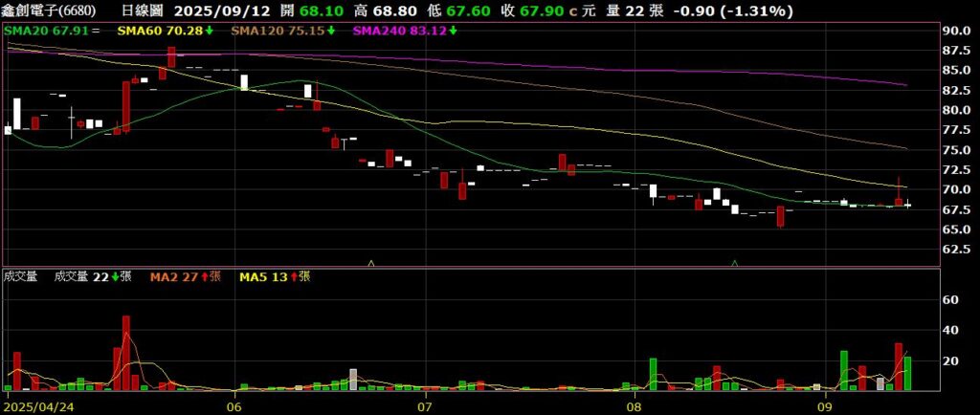Click the red up arrow beside MA2
The width and height of the screenshot is (980, 415).
201,277
